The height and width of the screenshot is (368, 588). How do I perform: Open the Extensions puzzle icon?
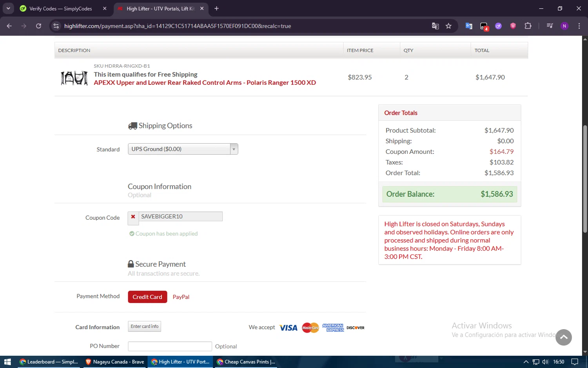[x=528, y=26]
